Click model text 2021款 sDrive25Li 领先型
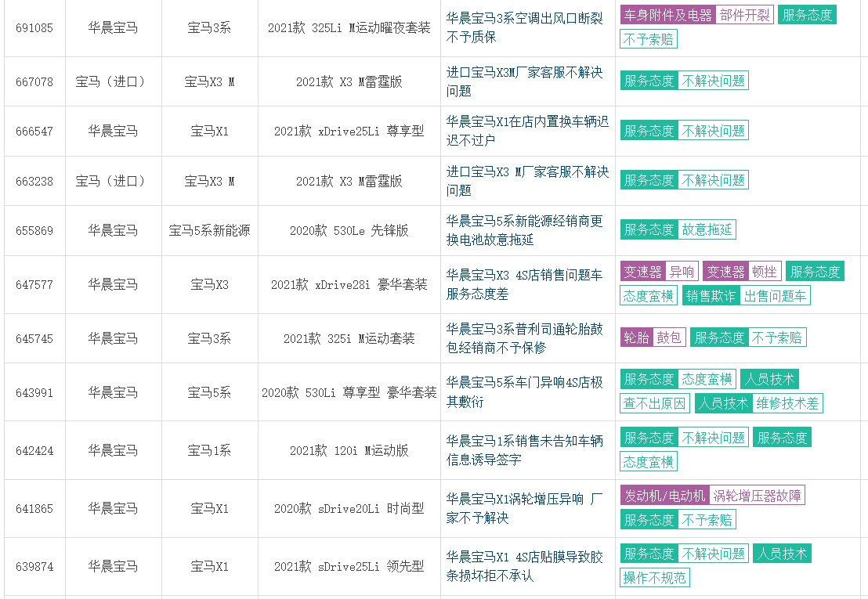This screenshot has width=868, height=599. click(349, 566)
